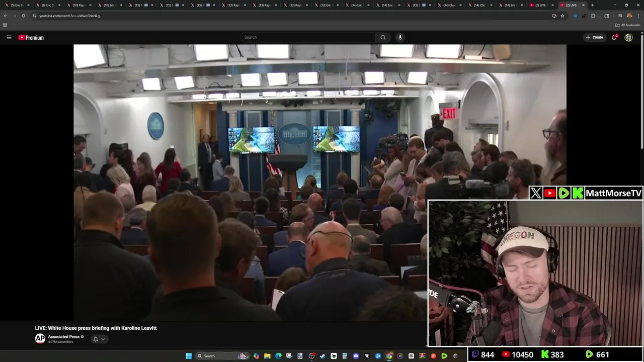Screen dimensions: 644x362
Task: Open the green Rumble play icon in taskbar
Action: tap(444, 356)
